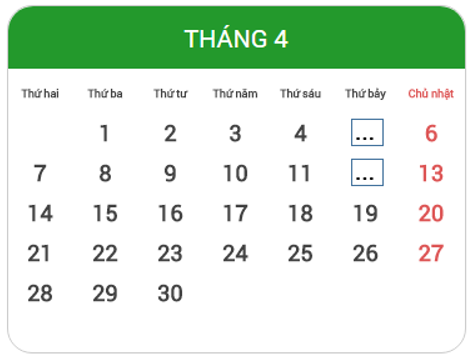The height and width of the screenshot is (362, 476).
Task: Click the first blank box under Thứ bảy
Action: click(367, 132)
